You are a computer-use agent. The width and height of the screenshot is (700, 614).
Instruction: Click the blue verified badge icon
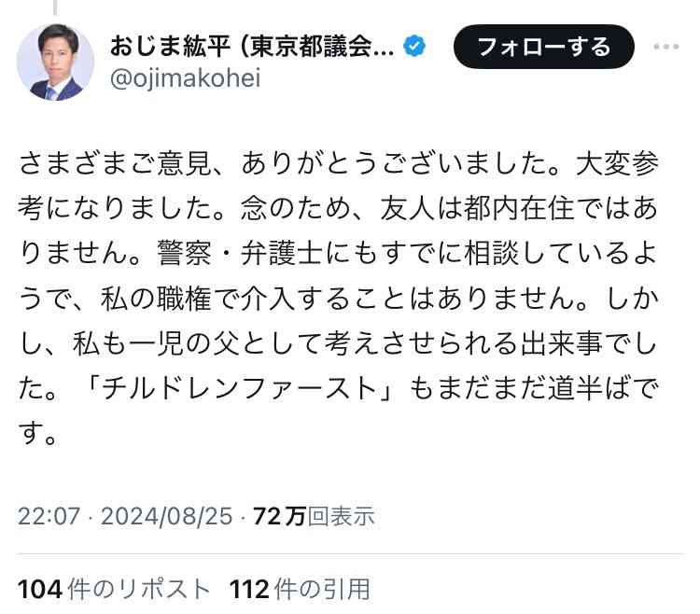(x=414, y=46)
